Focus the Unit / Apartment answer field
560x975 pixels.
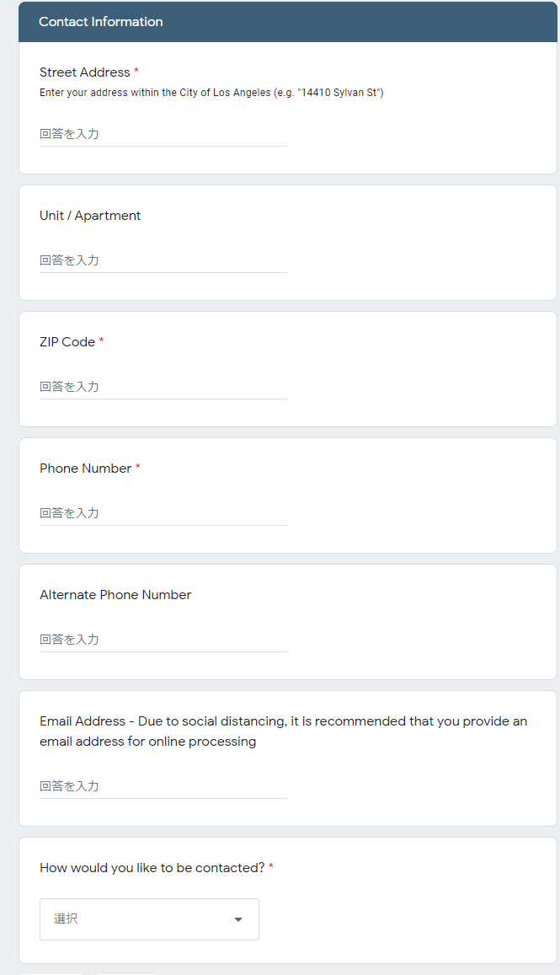(163, 260)
